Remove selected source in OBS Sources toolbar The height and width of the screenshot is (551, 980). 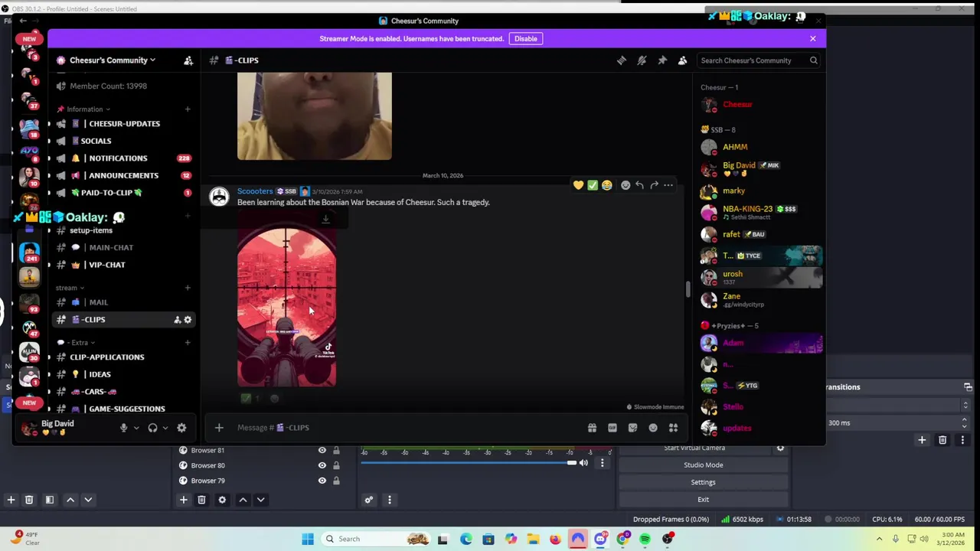[201, 500]
